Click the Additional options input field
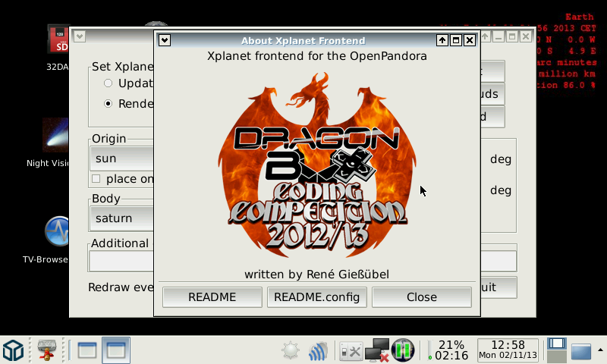 click(x=121, y=262)
